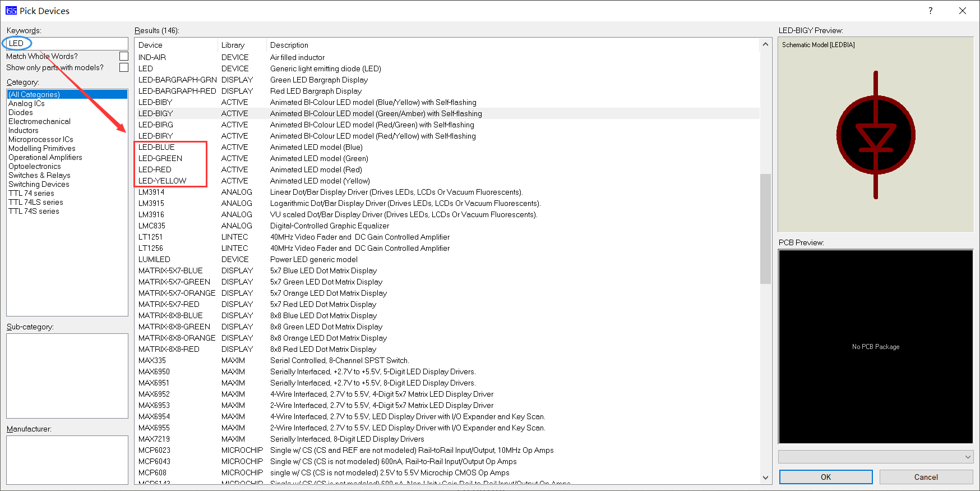Image resolution: width=980 pixels, height=491 pixels.
Task: Select LED-BIGY device row
Action: tap(447, 113)
